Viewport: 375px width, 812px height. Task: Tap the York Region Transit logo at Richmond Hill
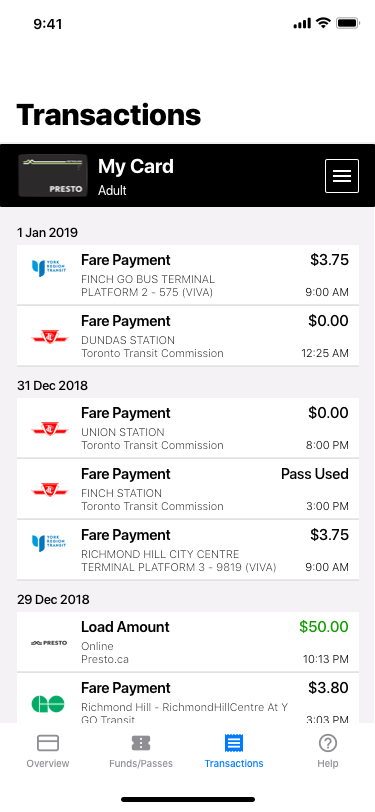pyautogui.click(x=49, y=543)
